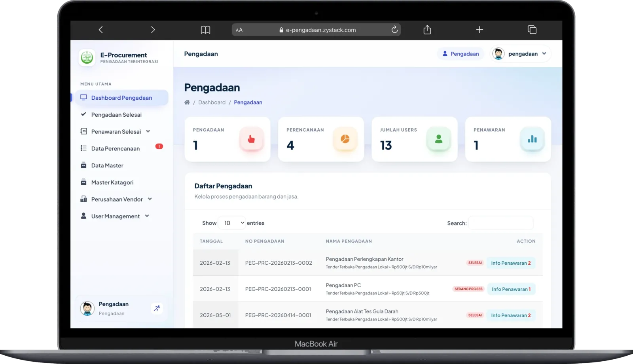
Task: Tap the AA reader text size control
Action: coord(239,30)
